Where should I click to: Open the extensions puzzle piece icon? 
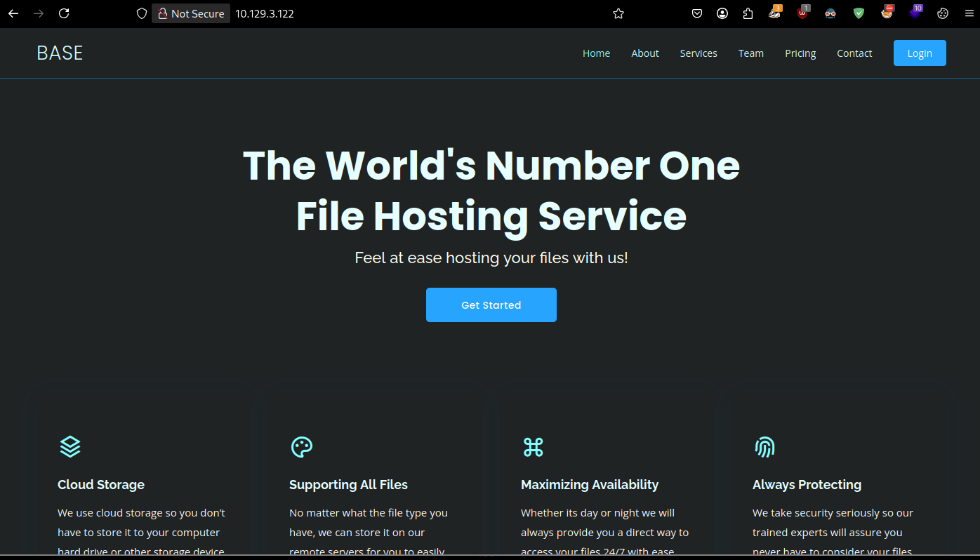point(748,13)
